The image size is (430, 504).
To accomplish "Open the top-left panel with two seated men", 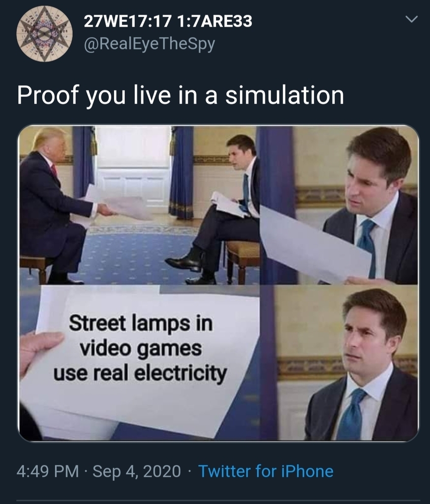I will coord(139,205).
